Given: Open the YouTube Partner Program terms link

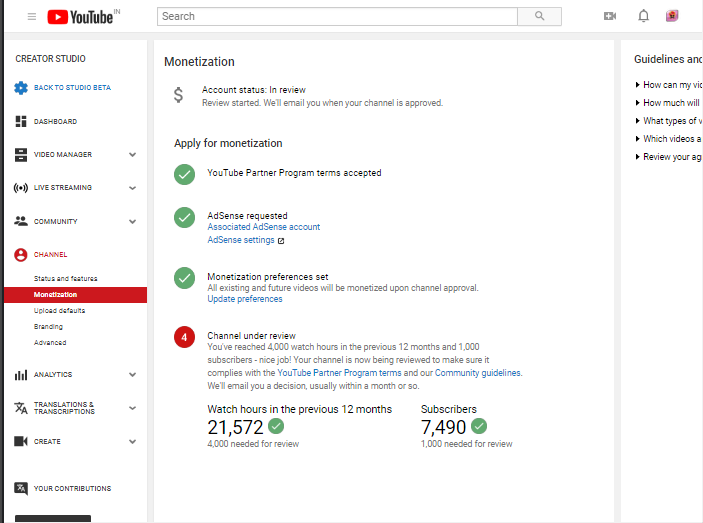Looking at the screenshot, I should [x=339, y=372].
